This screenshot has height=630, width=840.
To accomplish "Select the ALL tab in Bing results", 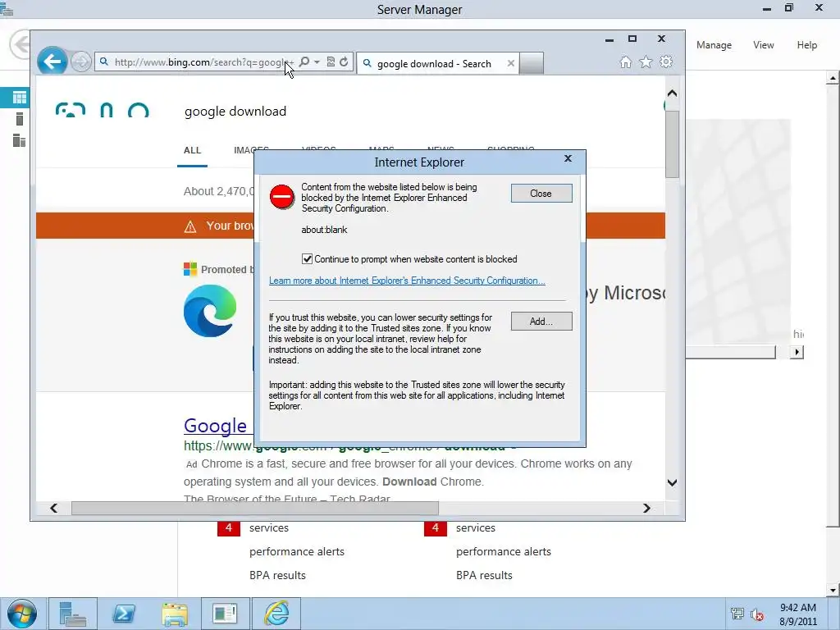I will tap(192, 151).
